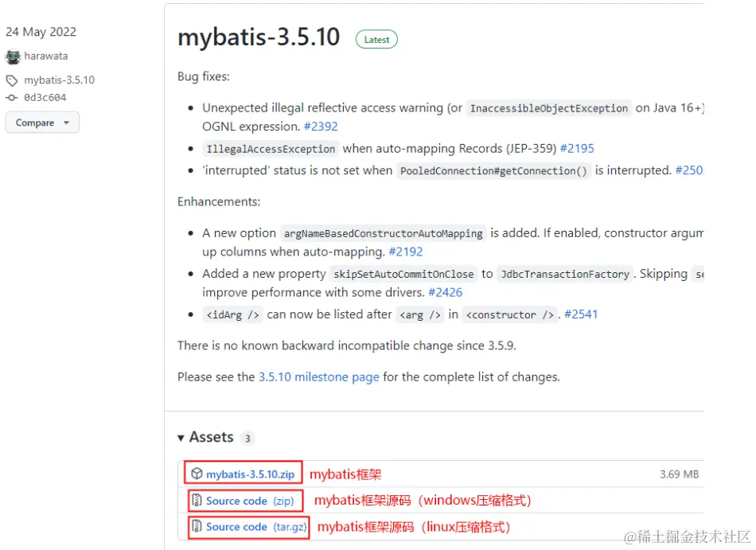Viewport: 756px width, 550px height.
Task: Open issue #2195 link
Action: [577, 149]
